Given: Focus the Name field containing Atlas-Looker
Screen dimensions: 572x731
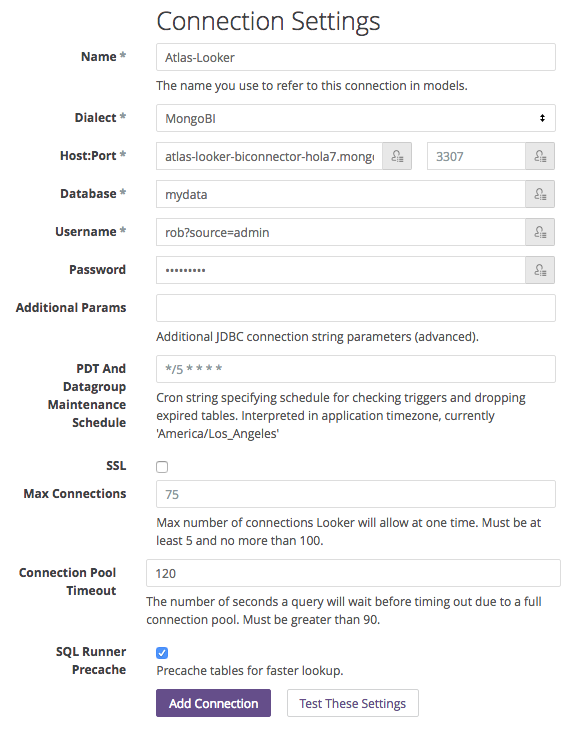Looking at the screenshot, I should (x=356, y=57).
